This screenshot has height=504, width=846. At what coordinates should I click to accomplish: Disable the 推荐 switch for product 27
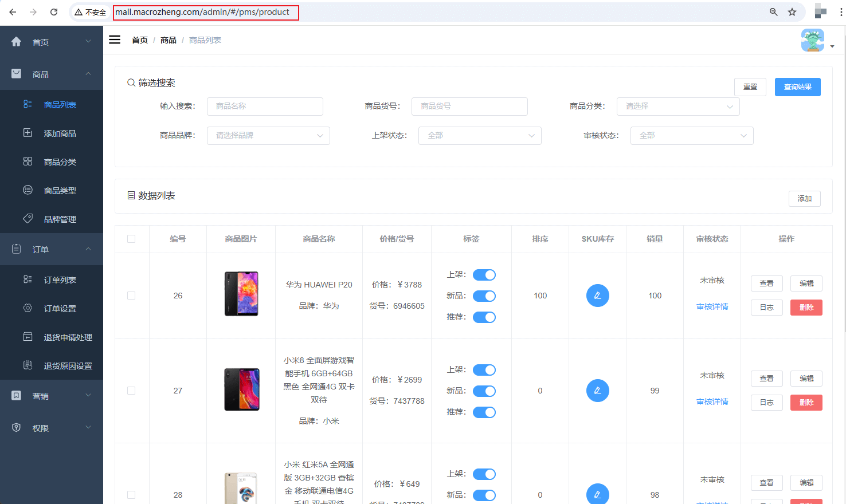(484, 412)
